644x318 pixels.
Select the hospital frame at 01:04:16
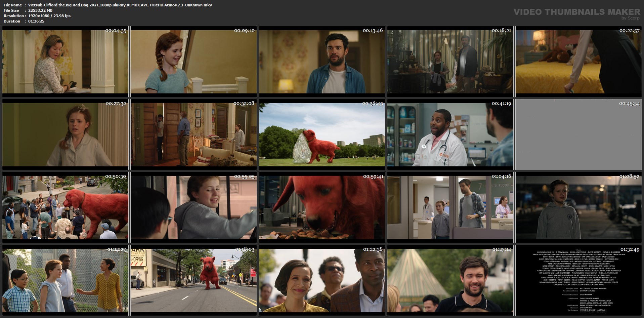coord(450,207)
